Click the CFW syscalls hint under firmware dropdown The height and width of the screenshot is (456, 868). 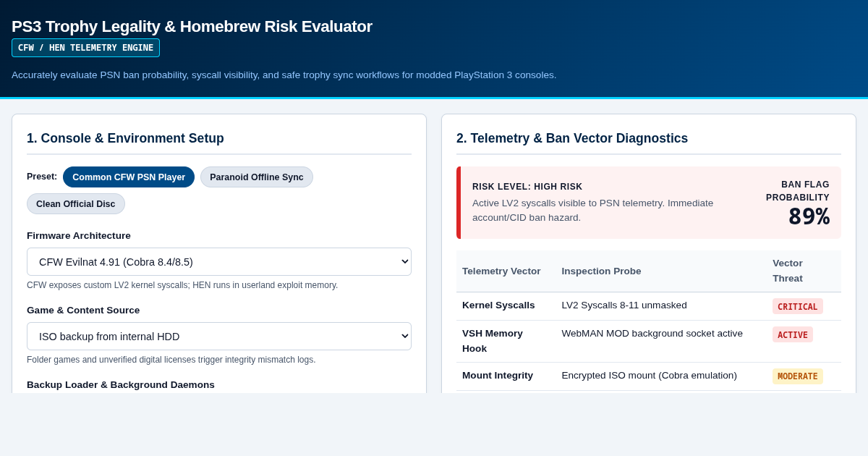pos(182,285)
